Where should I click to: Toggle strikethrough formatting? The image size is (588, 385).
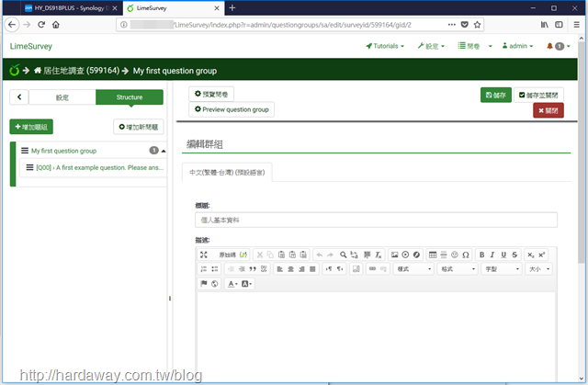514,255
